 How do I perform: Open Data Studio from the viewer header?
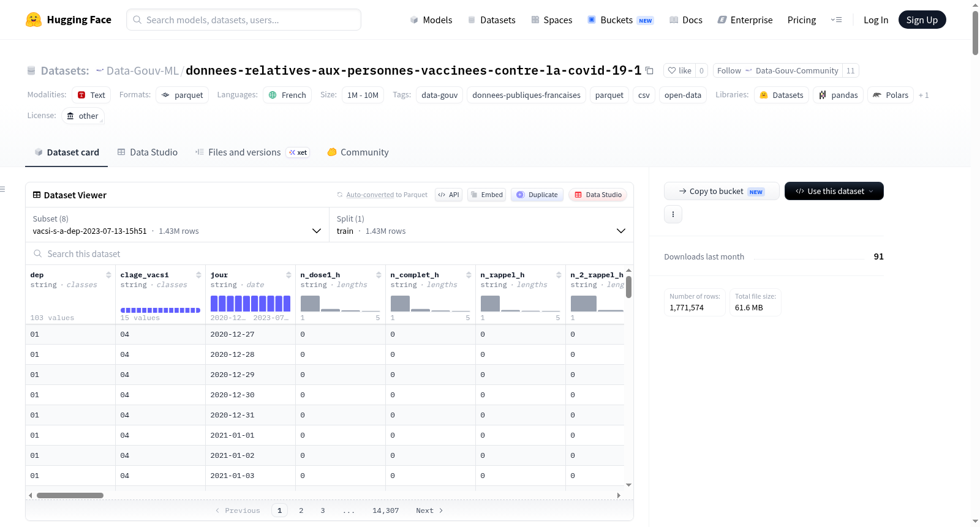coord(598,195)
